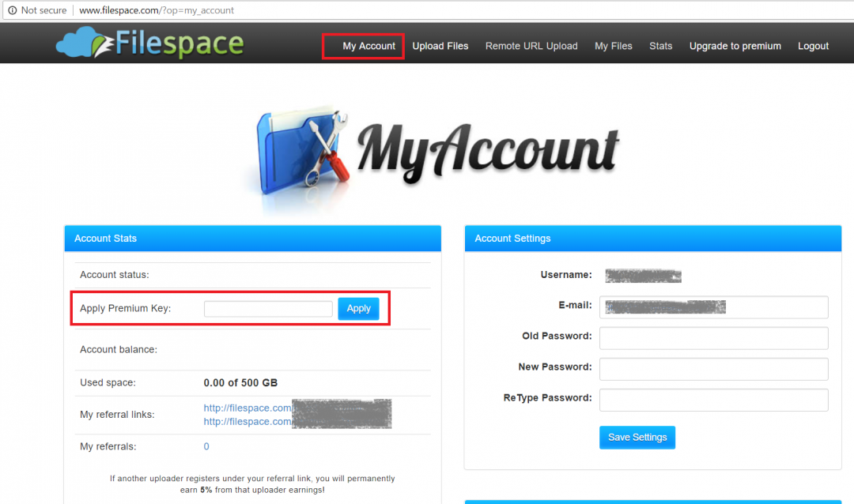This screenshot has width=854, height=504.
Task: Click the Premium Key input field
Action: click(x=268, y=308)
